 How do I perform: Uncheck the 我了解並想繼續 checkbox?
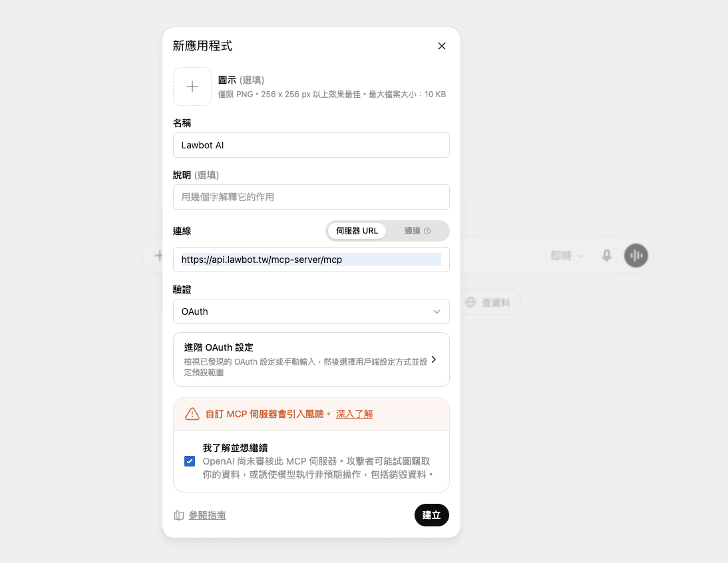190,461
